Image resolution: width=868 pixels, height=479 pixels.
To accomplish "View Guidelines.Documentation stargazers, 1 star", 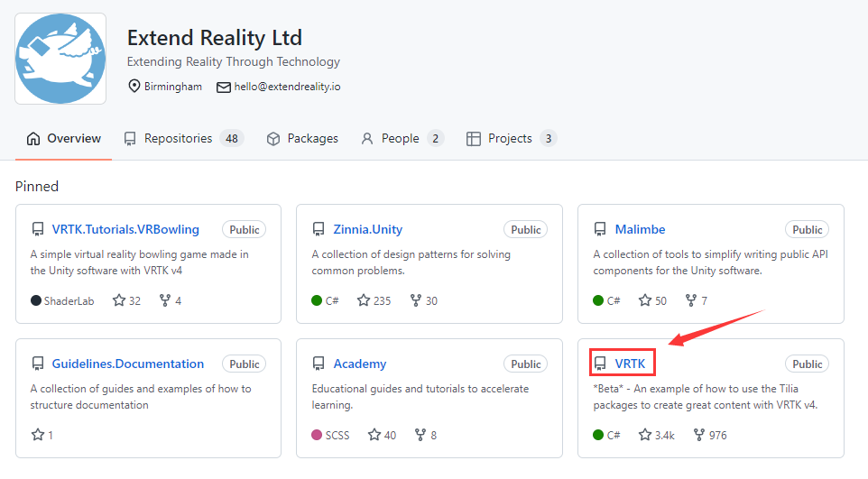I will pos(42,436).
